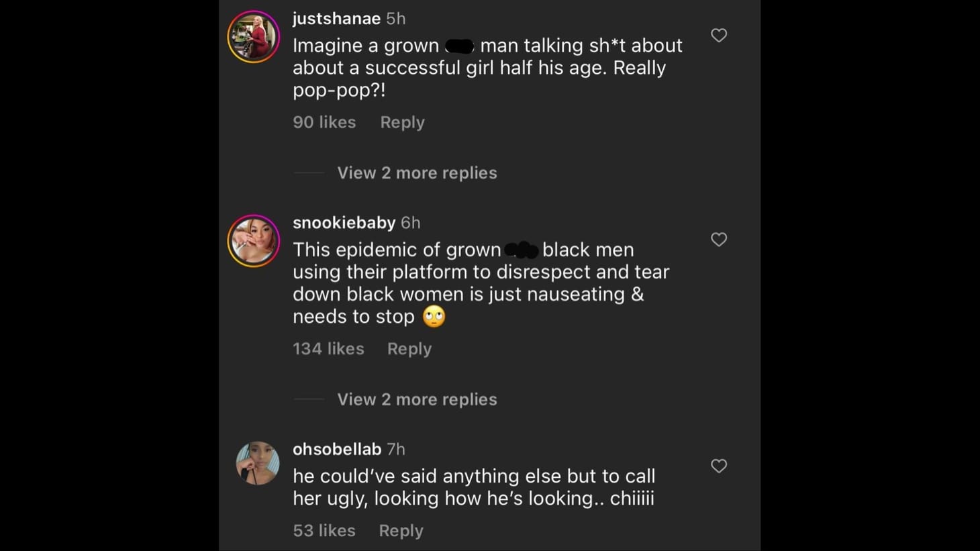The height and width of the screenshot is (551, 980).
Task: Reply to justshanae's comment
Action: click(x=401, y=122)
